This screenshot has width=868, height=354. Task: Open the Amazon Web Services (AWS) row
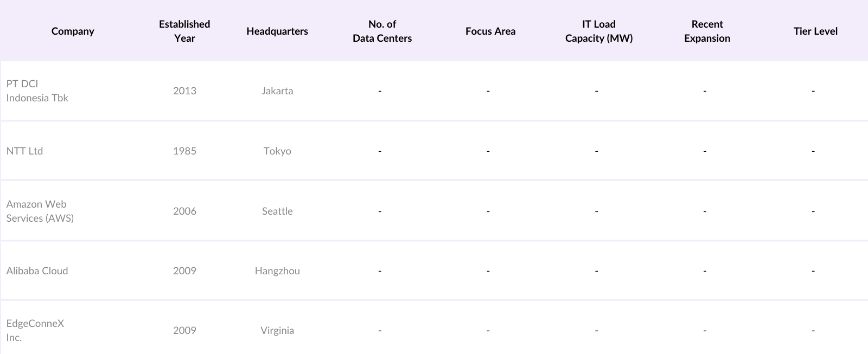(40, 211)
